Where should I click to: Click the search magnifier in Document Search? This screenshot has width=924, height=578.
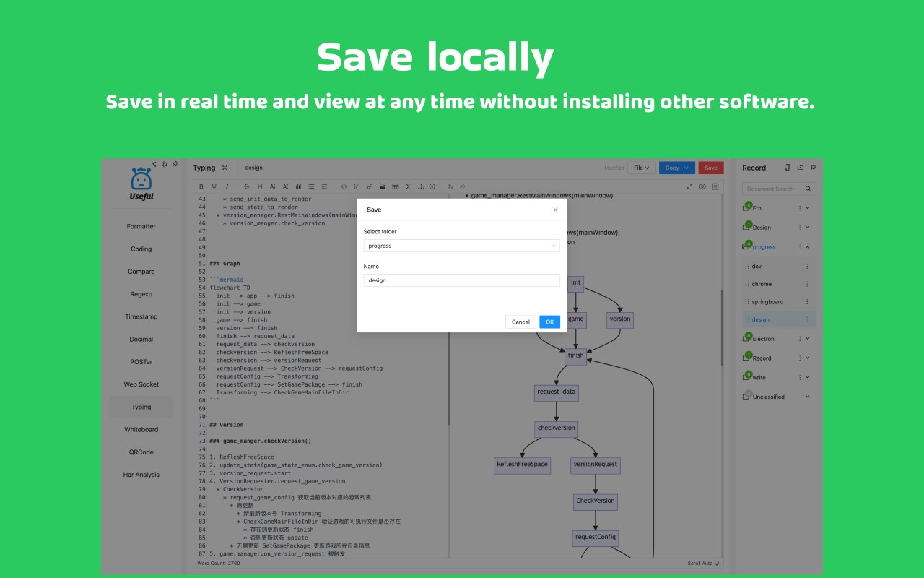pyautogui.click(x=808, y=189)
